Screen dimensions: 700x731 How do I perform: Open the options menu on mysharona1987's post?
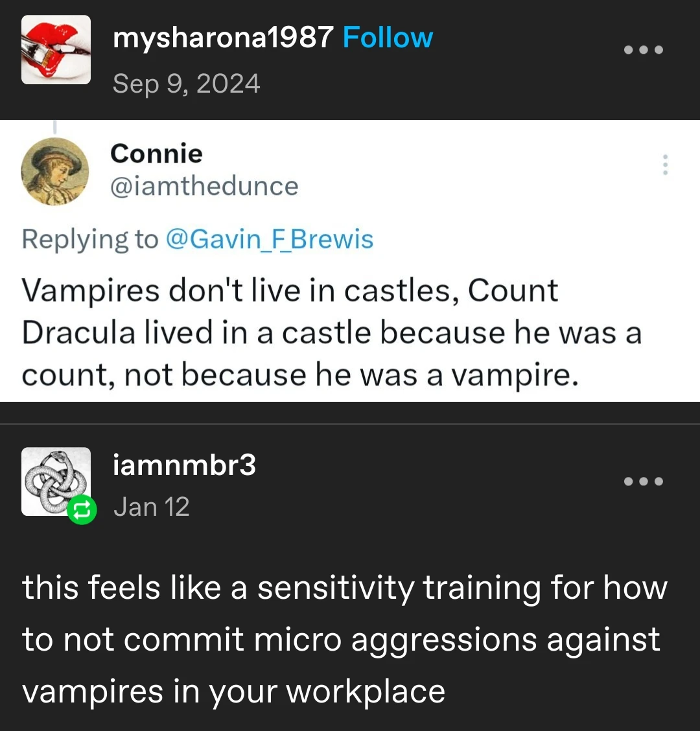pyautogui.click(x=643, y=50)
